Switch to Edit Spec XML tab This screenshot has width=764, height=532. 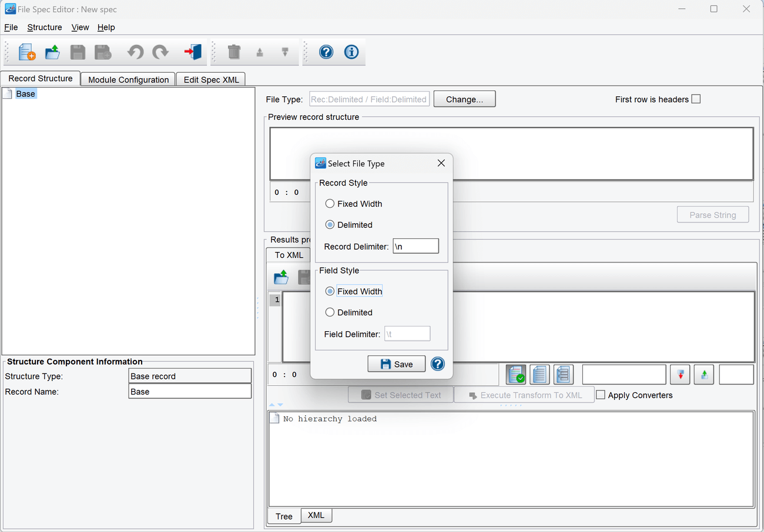211,80
